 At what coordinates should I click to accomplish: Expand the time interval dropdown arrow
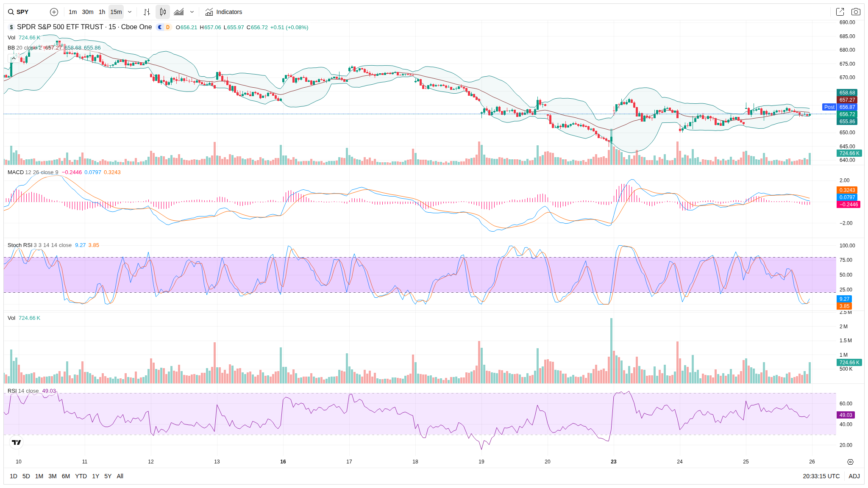(130, 12)
